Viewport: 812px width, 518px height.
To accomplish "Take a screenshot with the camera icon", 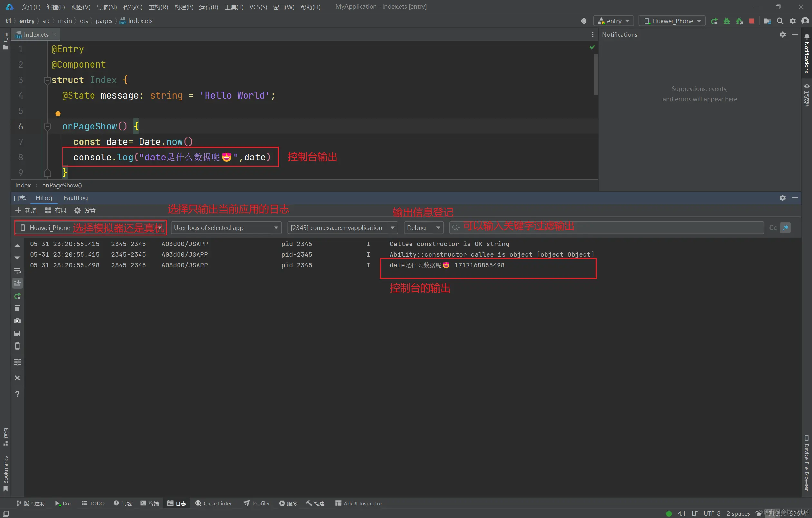I will tap(17, 321).
